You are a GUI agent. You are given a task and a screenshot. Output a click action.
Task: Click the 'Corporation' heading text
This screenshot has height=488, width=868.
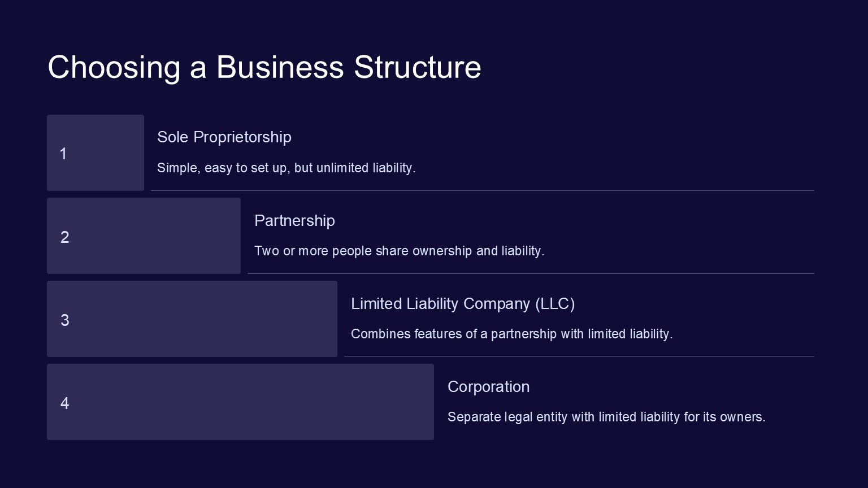(x=488, y=387)
